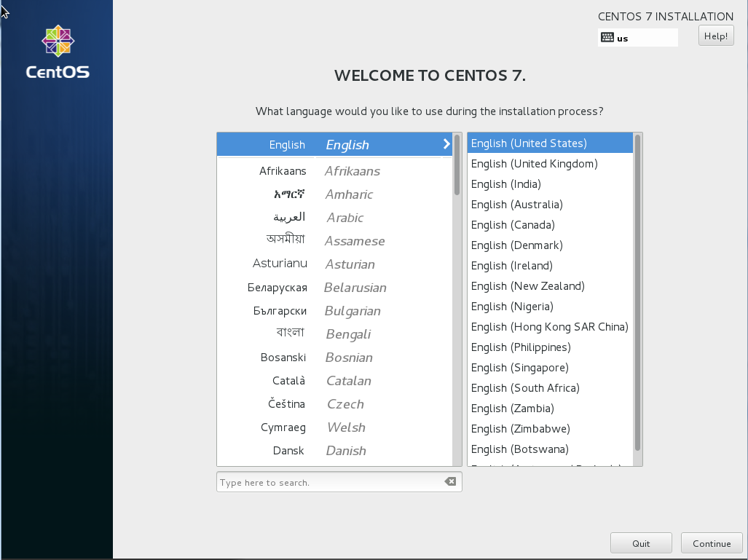Select English (Hong Kong SAR China)
Viewport: 748px width, 560px height.
point(549,326)
